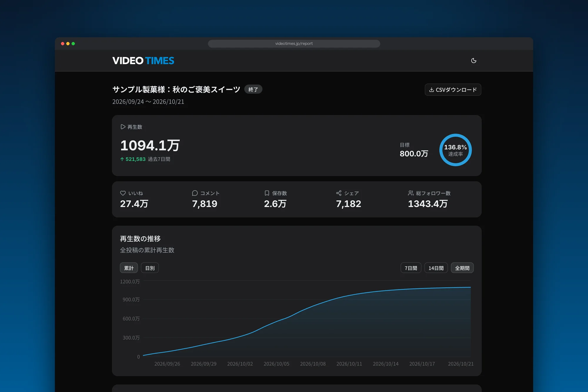Click the 2026/10/21 axis label on chart
588x392 pixels.
[x=461, y=364]
